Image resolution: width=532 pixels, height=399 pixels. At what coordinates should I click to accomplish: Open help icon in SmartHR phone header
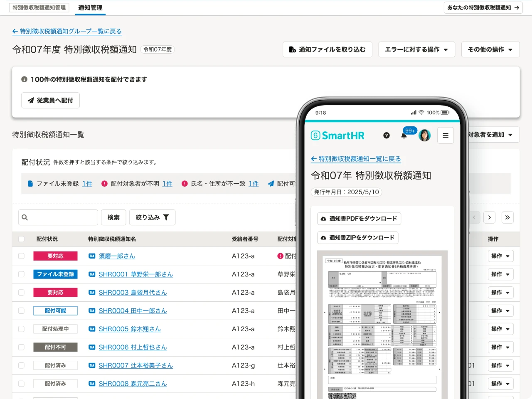pyautogui.click(x=387, y=135)
